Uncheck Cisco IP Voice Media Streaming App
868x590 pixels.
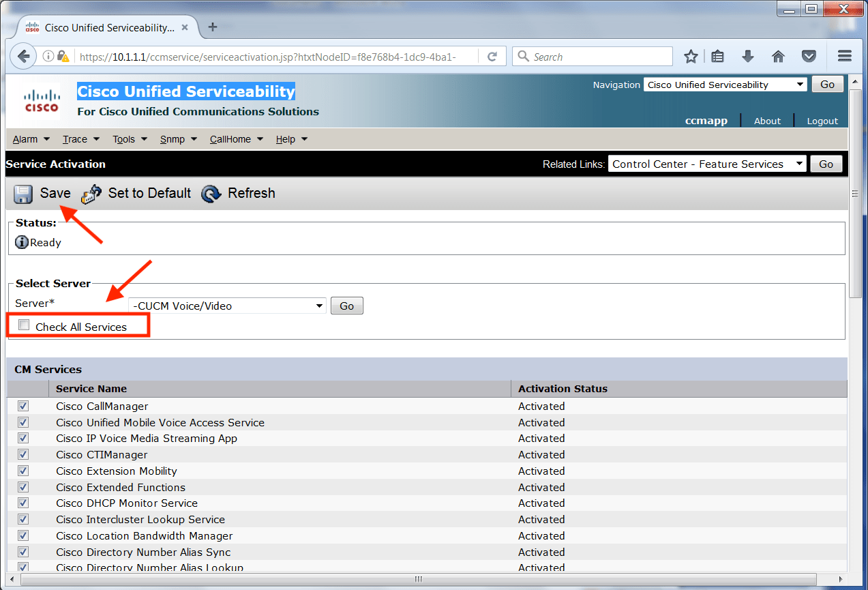[x=23, y=438]
